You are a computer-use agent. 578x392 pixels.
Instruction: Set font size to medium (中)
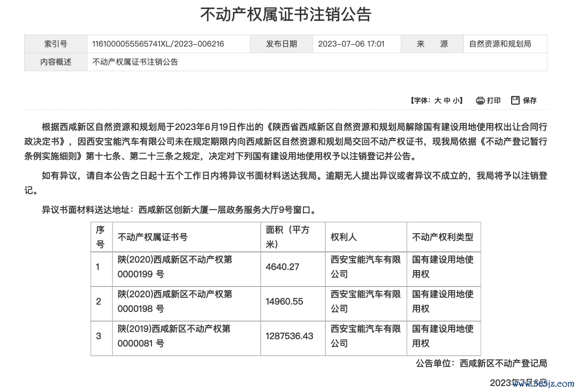[447, 101]
